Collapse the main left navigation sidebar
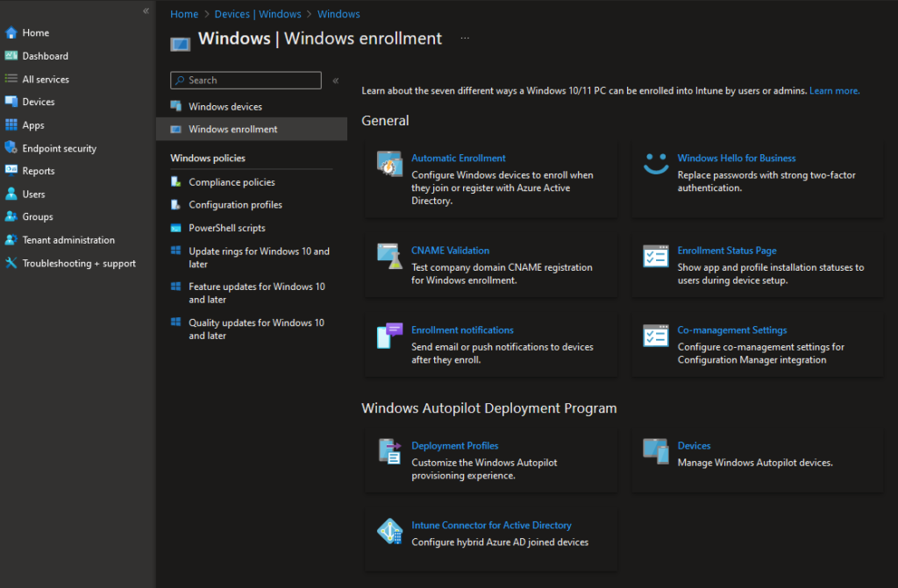Image resolution: width=898 pixels, height=588 pixels. point(146,11)
